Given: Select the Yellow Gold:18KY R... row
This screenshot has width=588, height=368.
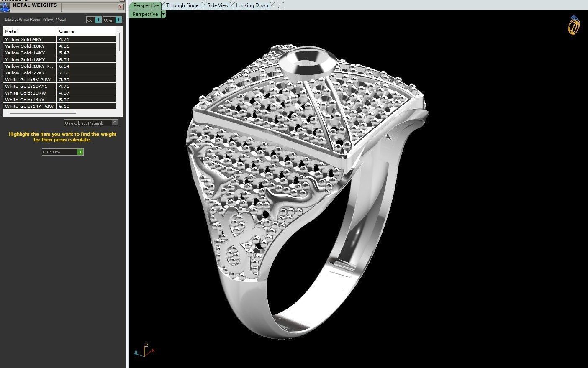Looking at the screenshot, I should tap(59, 66).
